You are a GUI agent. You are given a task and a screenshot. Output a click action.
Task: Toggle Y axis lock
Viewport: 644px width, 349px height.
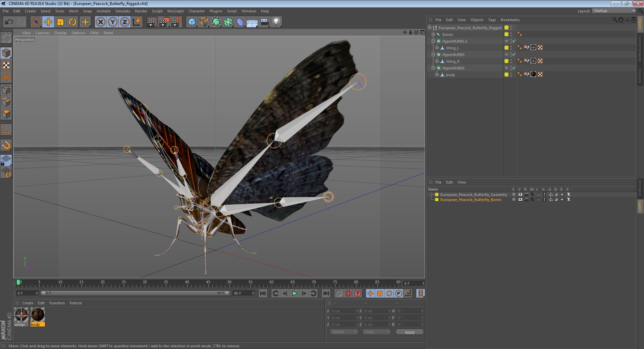[113, 22]
